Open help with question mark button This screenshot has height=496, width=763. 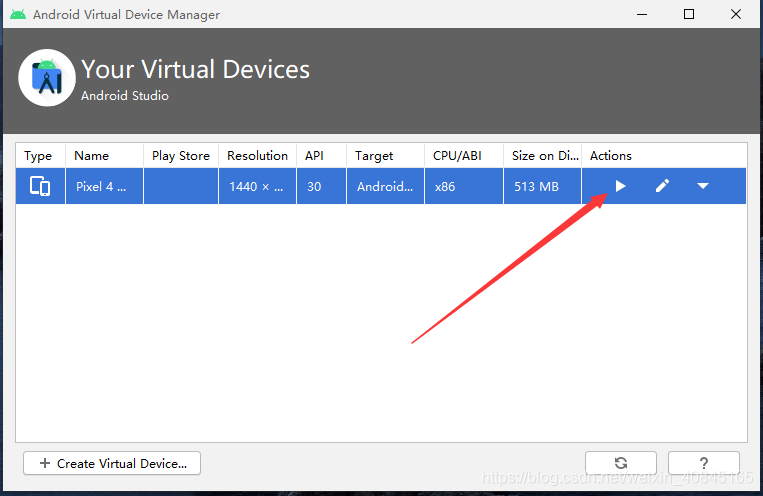704,463
